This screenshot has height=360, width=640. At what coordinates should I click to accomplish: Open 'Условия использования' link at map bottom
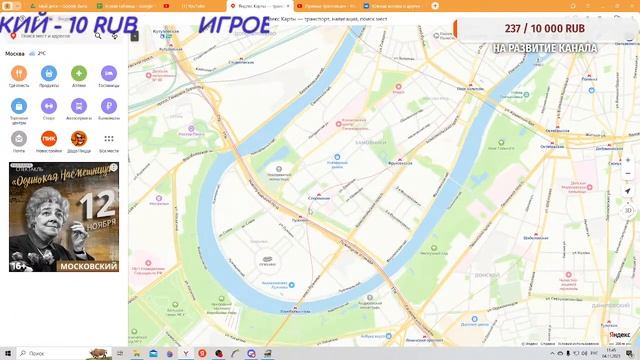pos(578,344)
